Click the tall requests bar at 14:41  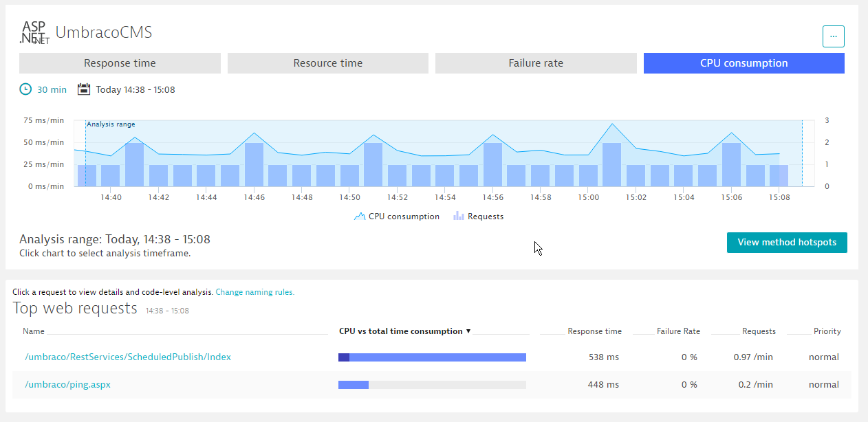(134, 164)
